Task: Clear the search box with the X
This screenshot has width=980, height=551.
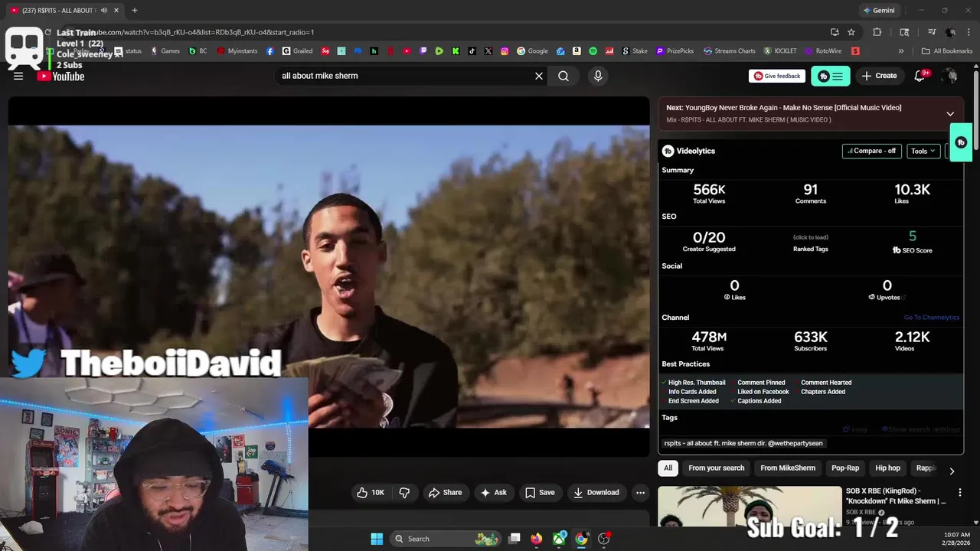Action: [539, 76]
